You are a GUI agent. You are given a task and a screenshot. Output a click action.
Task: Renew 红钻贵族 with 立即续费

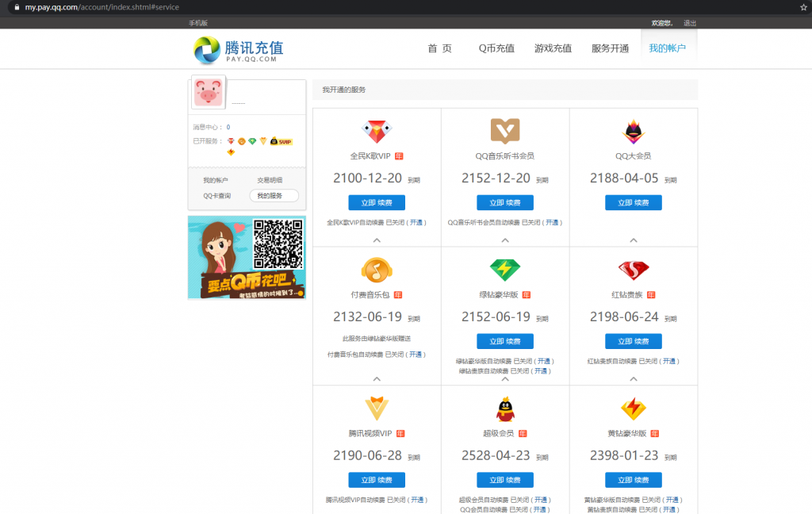coord(634,341)
